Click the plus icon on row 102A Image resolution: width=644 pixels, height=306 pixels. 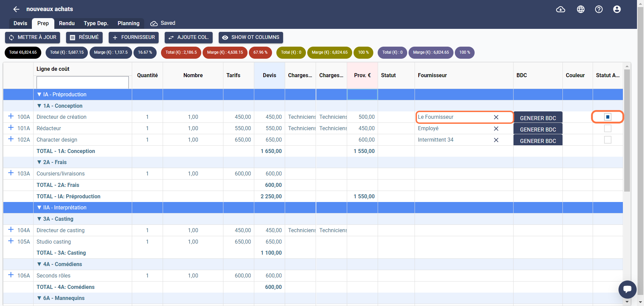[x=11, y=139]
